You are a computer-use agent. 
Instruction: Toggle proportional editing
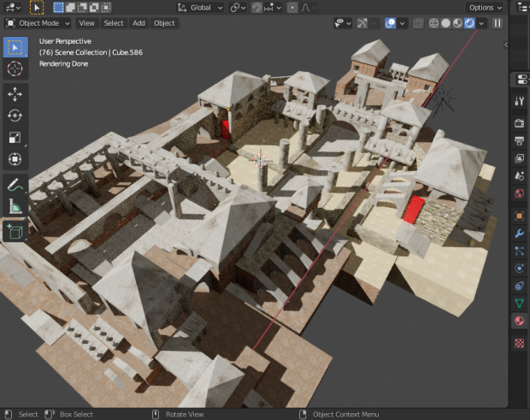(x=292, y=7)
